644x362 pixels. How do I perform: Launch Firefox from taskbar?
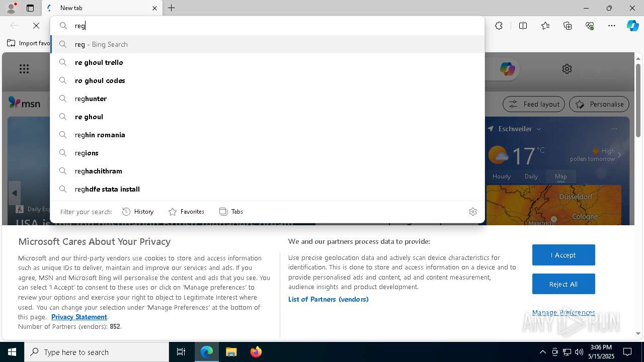256,352
